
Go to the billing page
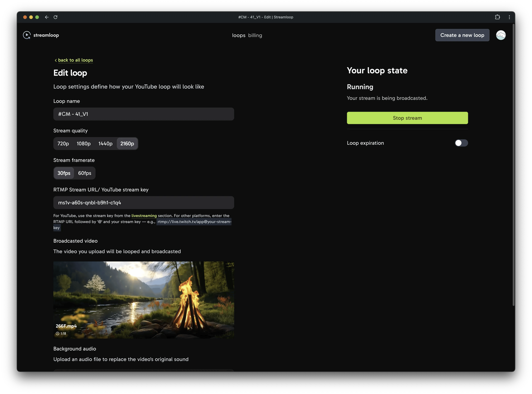tap(255, 35)
